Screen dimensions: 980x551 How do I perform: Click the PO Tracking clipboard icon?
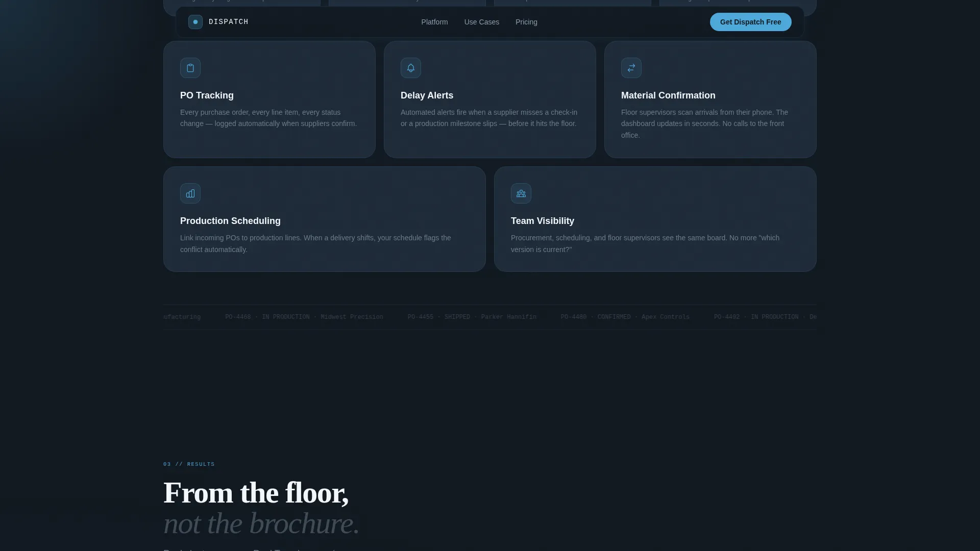(x=190, y=68)
